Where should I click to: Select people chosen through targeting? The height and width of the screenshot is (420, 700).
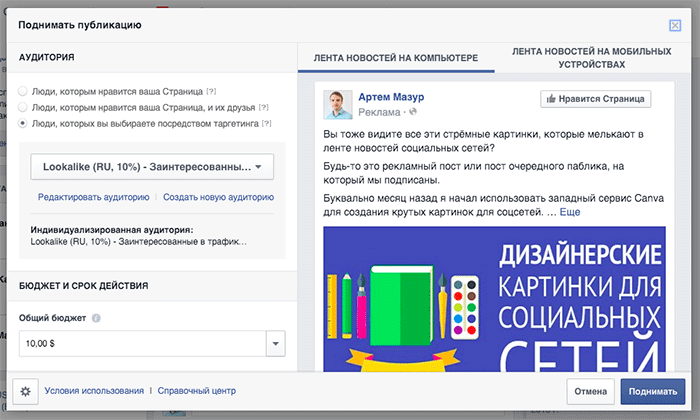click(22, 123)
